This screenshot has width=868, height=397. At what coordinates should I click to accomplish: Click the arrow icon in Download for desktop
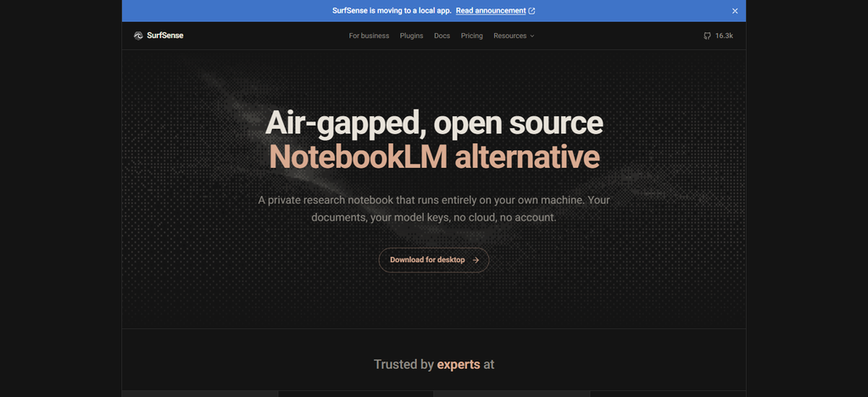click(476, 260)
